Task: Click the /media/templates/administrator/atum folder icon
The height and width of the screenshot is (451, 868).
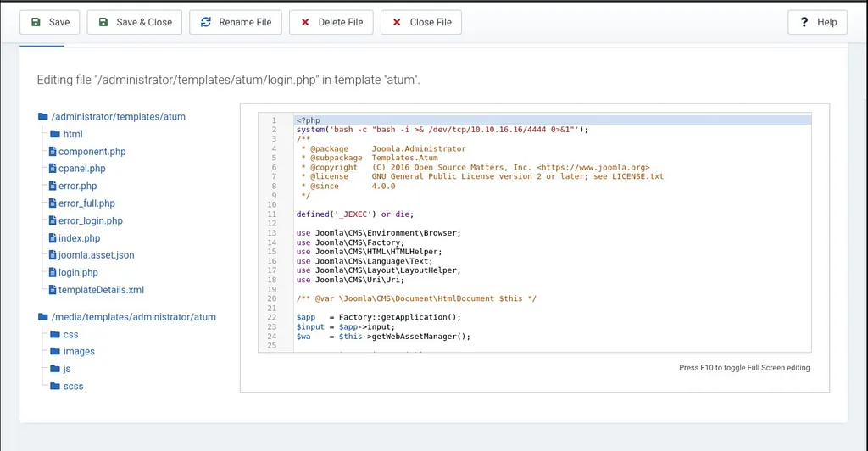Action: click(x=43, y=316)
